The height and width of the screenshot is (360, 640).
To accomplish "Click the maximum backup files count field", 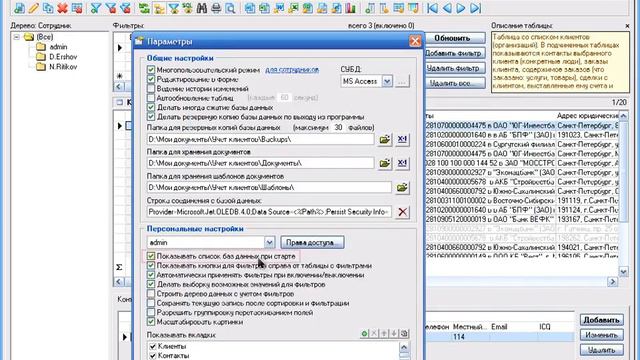I will click(338, 127).
